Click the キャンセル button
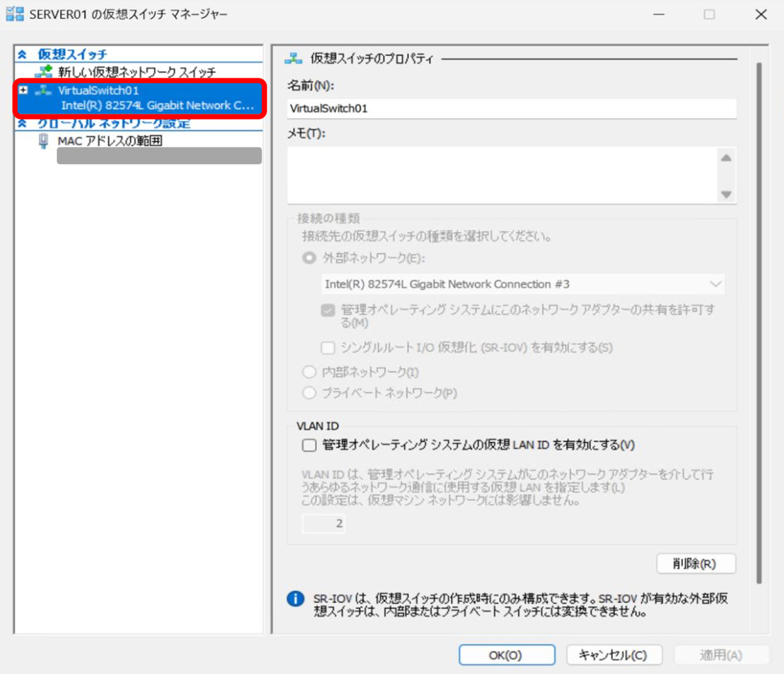Viewport: 784px width, 674px height. [614, 655]
